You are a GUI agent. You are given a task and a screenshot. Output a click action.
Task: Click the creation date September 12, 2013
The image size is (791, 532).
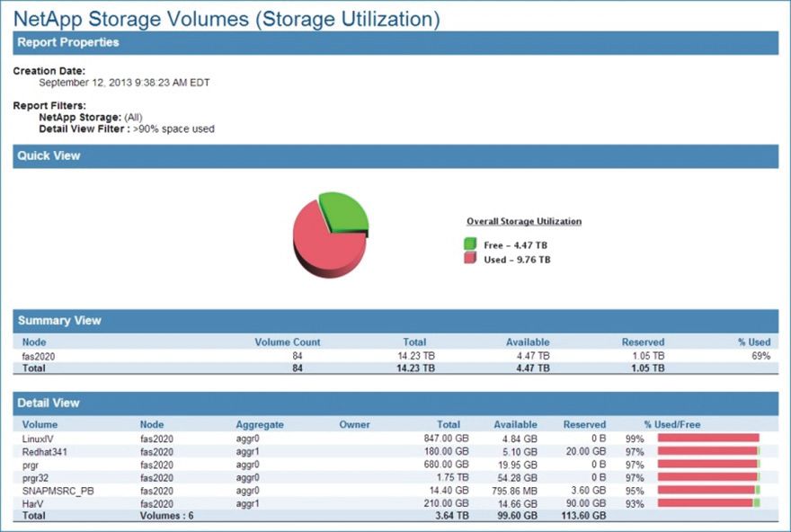(x=124, y=83)
